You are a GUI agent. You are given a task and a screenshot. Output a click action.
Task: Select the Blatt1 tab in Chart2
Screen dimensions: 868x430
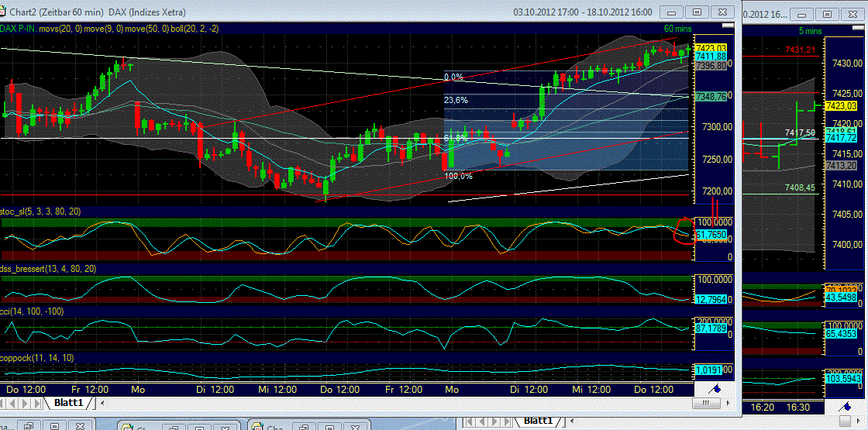coord(69,402)
